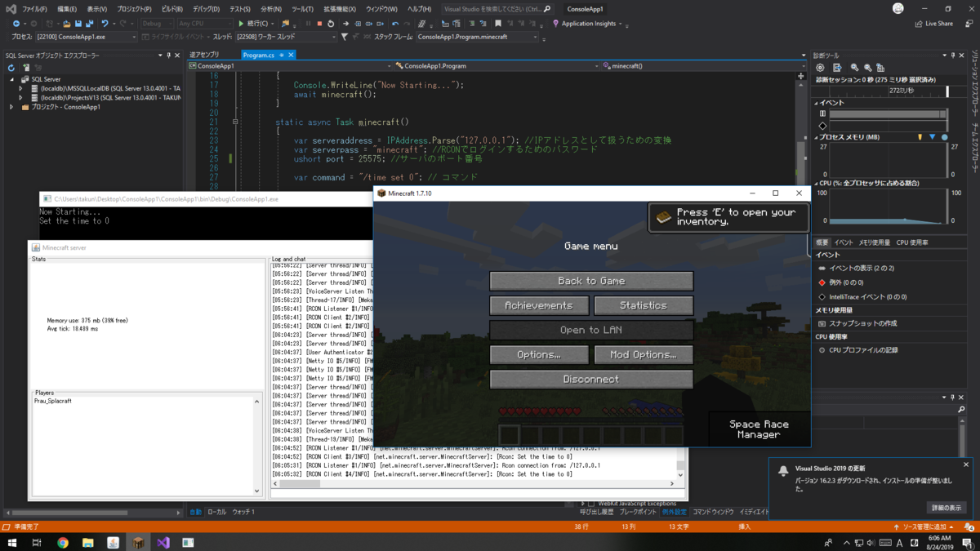This screenshot has width=980, height=551.
Task: Click the zoom-in icon in Diagnostics Tools panel
Action: [855, 67]
